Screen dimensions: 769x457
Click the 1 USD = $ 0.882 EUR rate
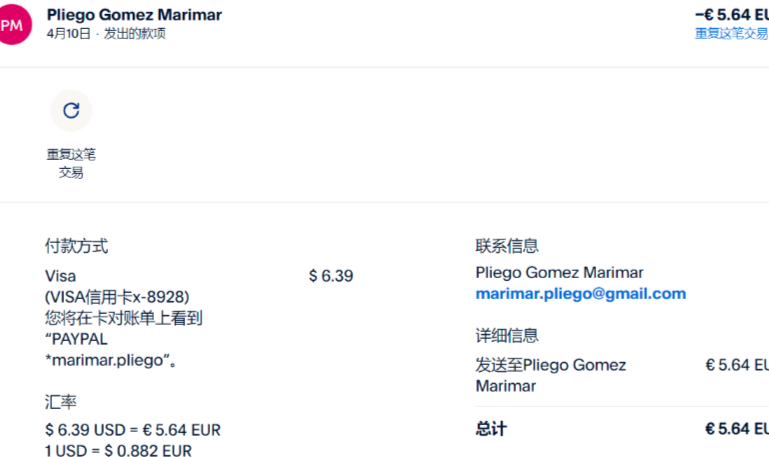[x=118, y=450]
